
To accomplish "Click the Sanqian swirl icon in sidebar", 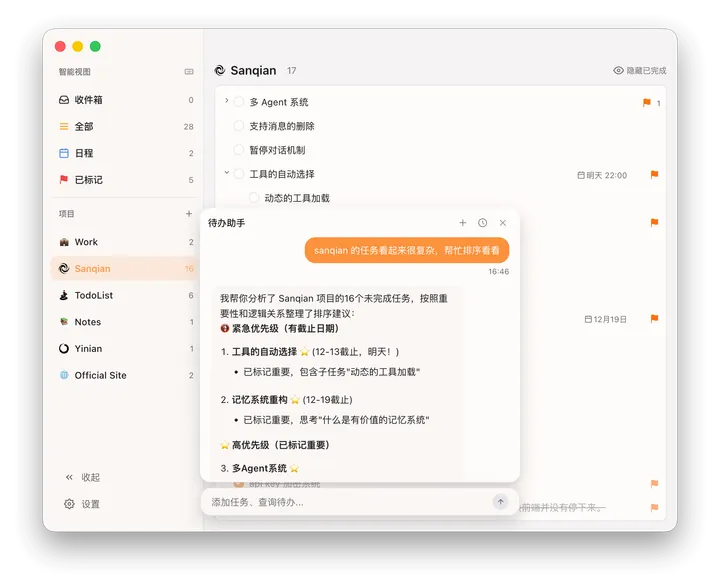I will point(64,269).
